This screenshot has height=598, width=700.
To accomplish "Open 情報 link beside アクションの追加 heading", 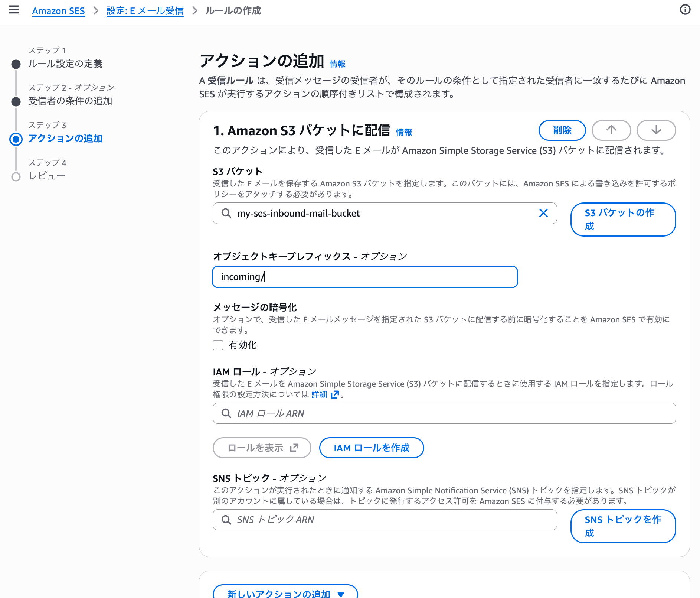I will (x=337, y=64).
